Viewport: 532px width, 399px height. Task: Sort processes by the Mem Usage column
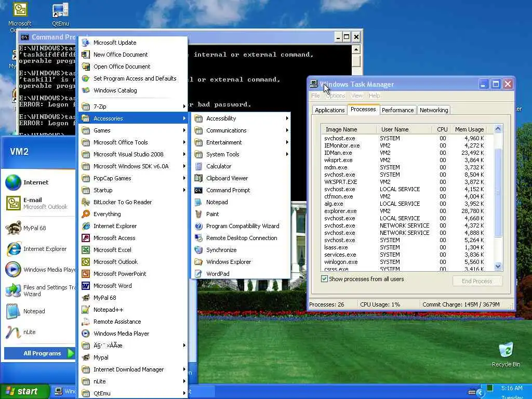469,129
